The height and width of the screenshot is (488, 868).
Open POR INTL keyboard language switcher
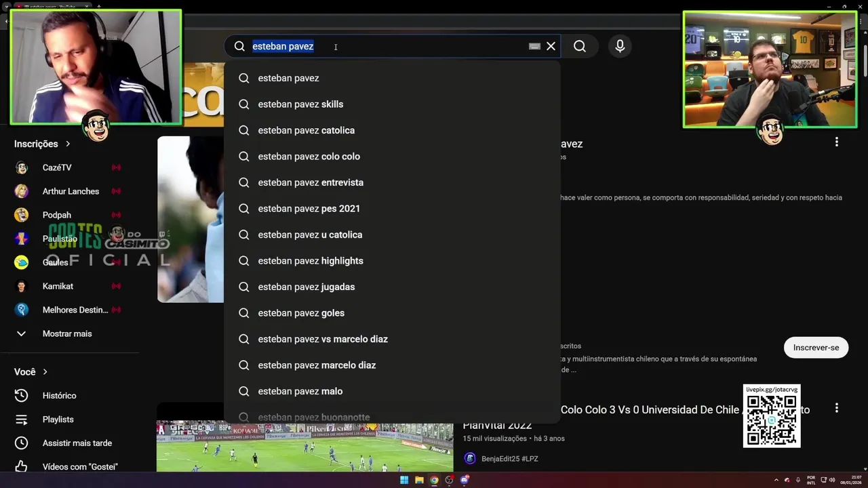[x=811, y=480]
